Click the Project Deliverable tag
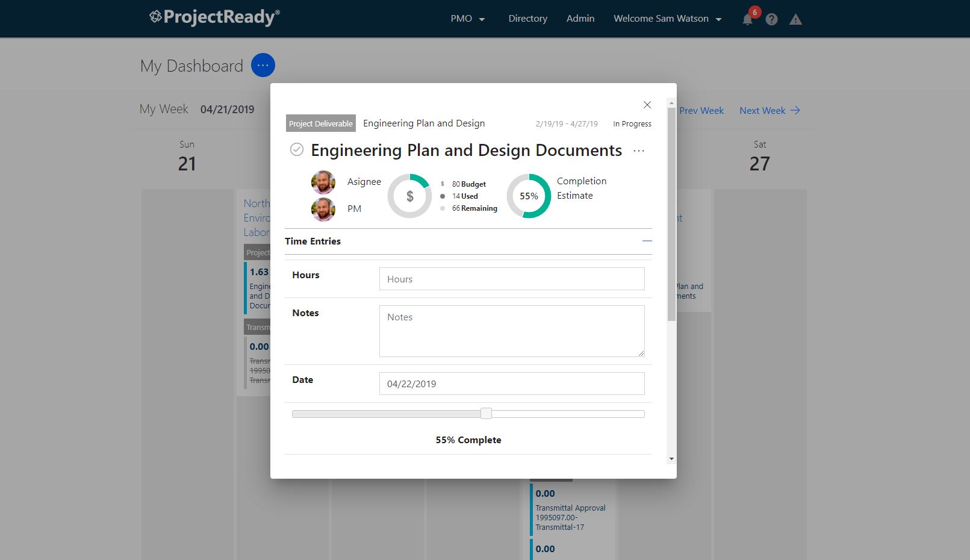 click(x=321, y=123)
